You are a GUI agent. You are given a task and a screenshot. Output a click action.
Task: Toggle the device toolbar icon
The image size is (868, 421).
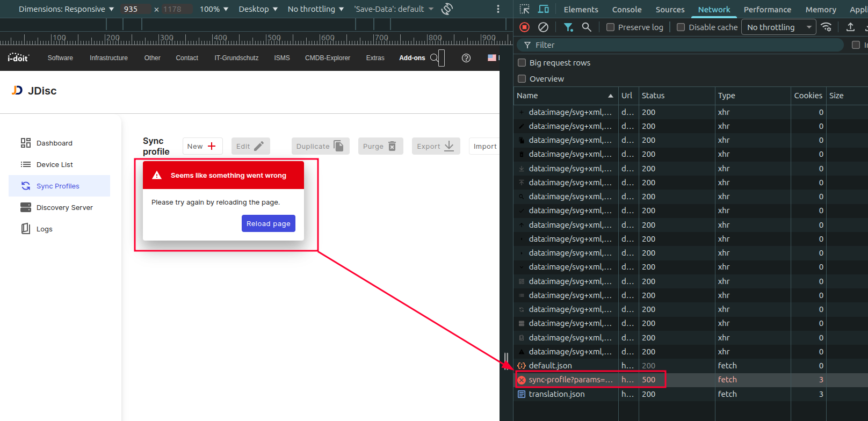544,9
